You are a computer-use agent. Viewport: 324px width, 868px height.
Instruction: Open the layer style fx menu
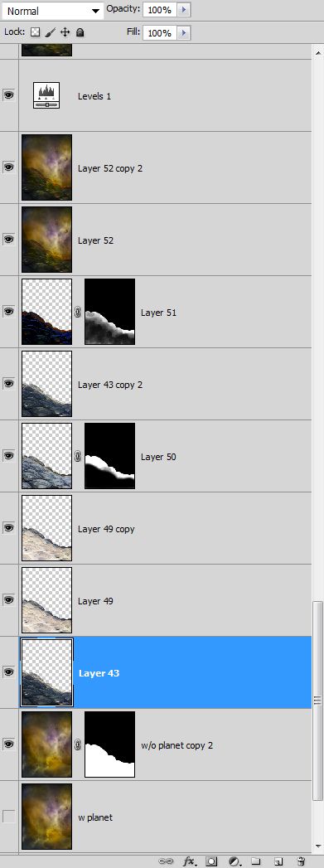[x=190, y=861]
